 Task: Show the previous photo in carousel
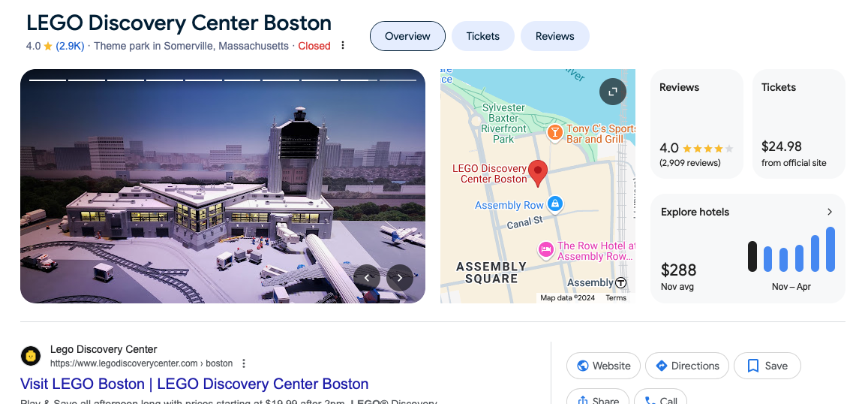tap(367, 278)
